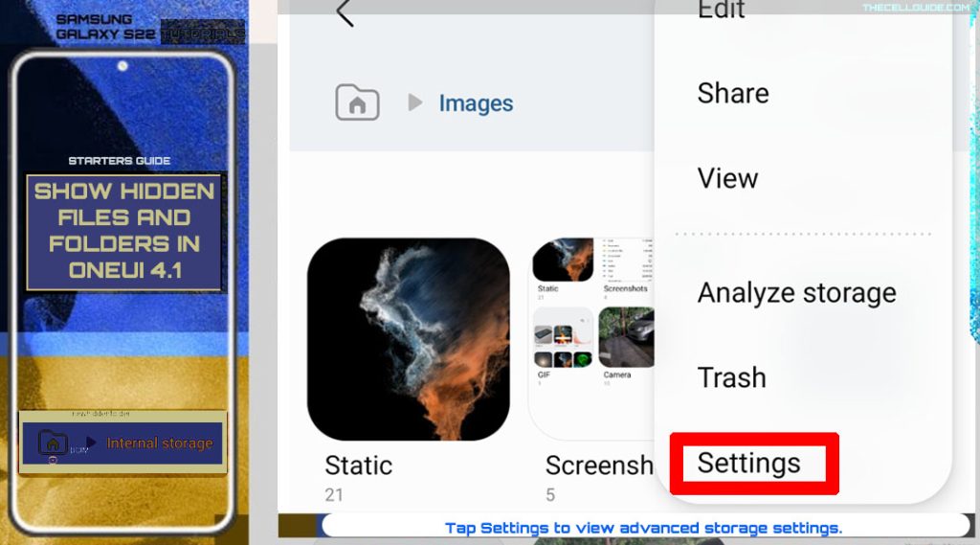Click the folder icon on left phone graphic
The height and width of the screenshot is (545, 980).
54,443
